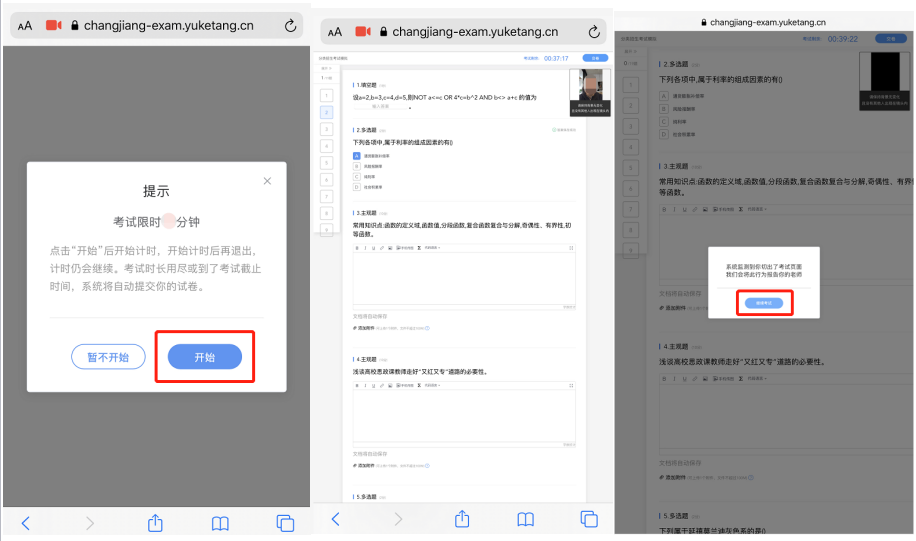Click the blue 开始 button in the dialog

[204, 357]
